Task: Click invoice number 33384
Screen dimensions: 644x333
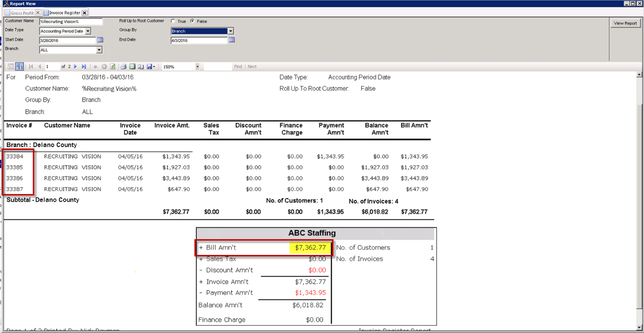Action: tap(15, 157)
